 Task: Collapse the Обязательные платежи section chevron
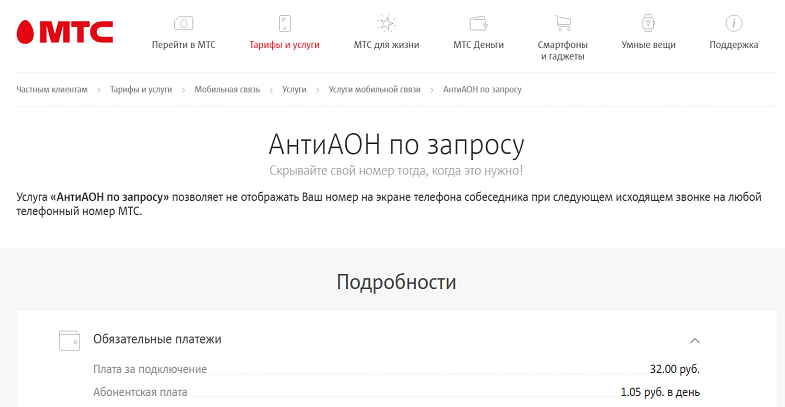[695, 340]
